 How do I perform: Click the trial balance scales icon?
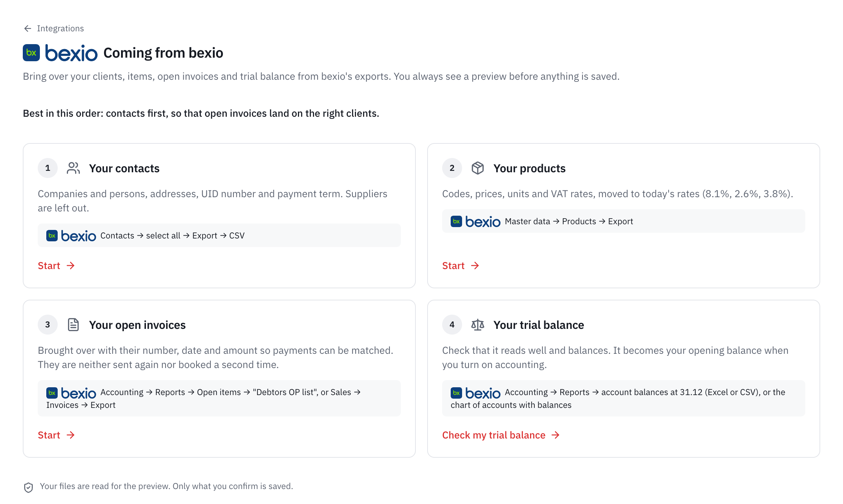tap(478, 325)
